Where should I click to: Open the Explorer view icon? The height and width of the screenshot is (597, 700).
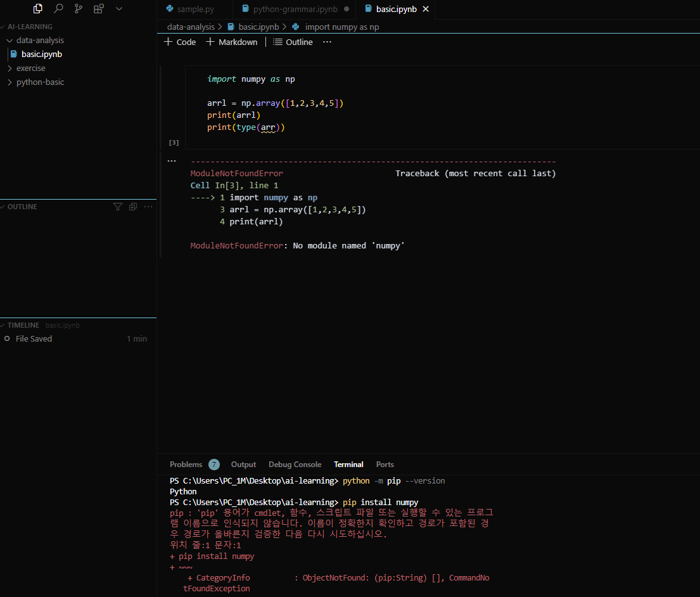tap(38, 8)
